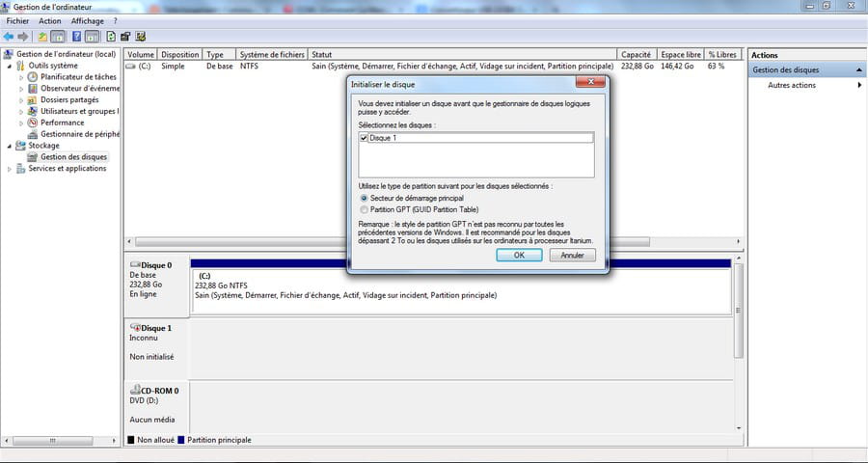Click the last toolbar icon with yellow check
868x463 pixels.
click(141, 37)
